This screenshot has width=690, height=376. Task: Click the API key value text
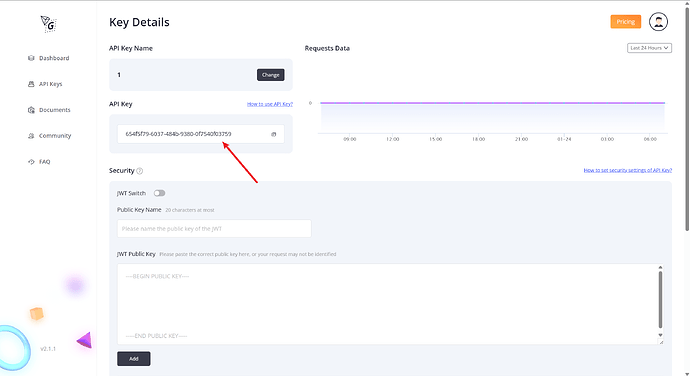[178, 134]
